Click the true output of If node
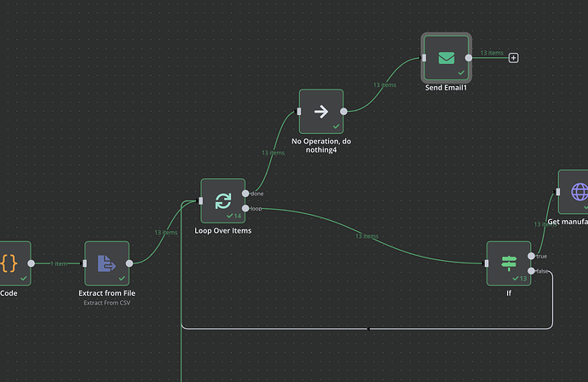588x382 pixels. tap(531, 256)
